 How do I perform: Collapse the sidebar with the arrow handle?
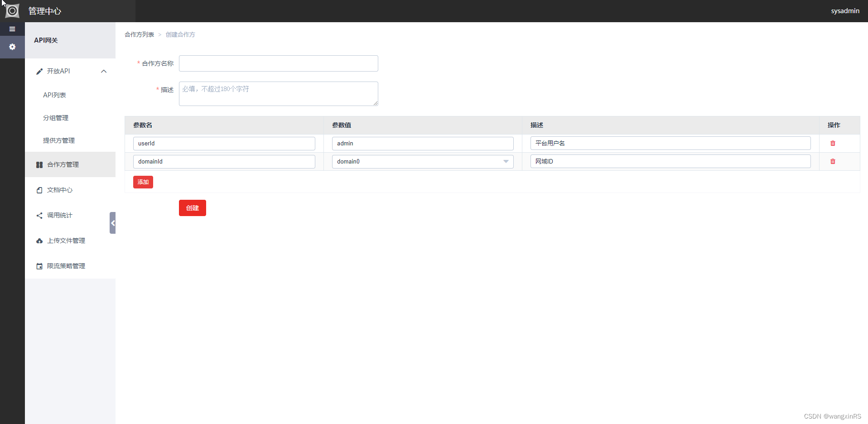pyautogui.click(x=112, y=223)
